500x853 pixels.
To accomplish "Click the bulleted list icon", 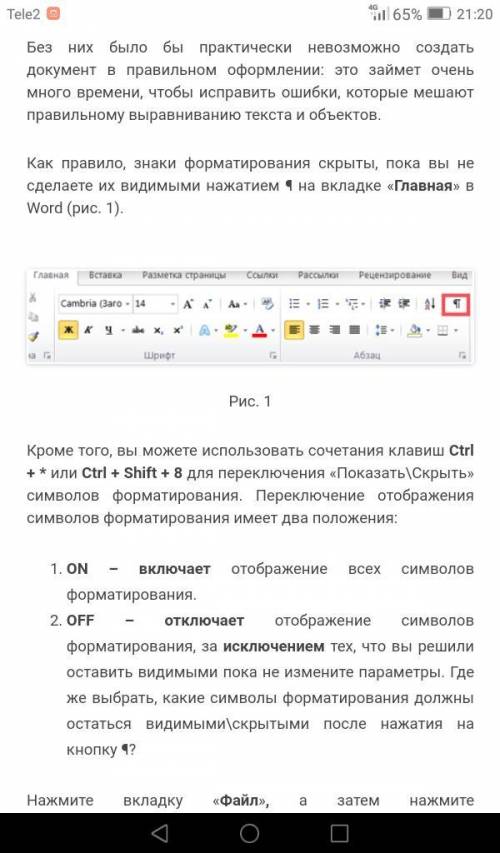I will [x=294, y=304].
